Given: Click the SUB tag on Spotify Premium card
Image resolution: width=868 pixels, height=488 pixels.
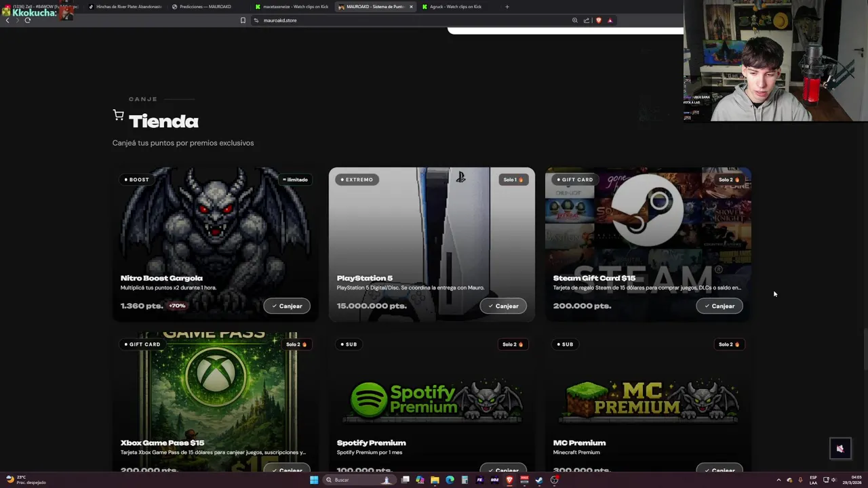Looking at the screenshot, I should [x=349, y=344].
